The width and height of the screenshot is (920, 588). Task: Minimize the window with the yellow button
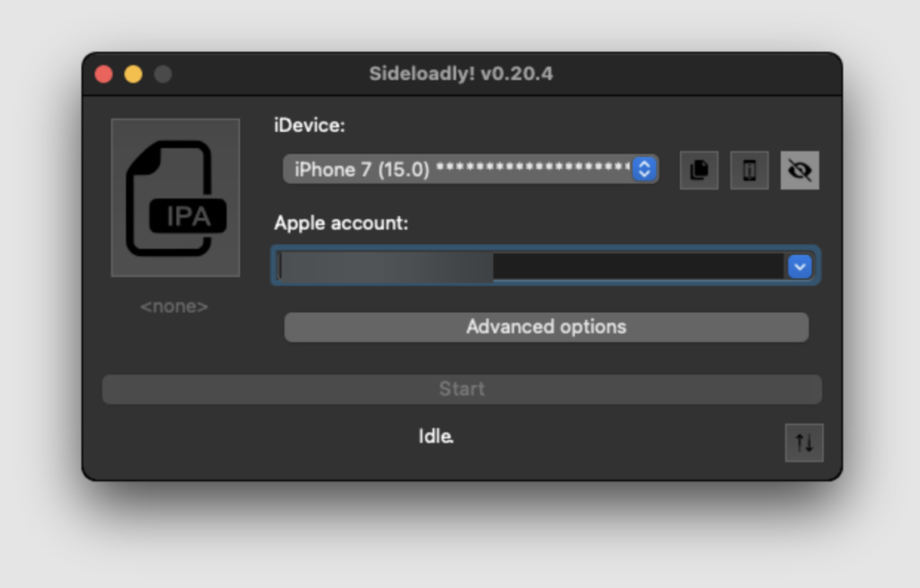[133, 75]
